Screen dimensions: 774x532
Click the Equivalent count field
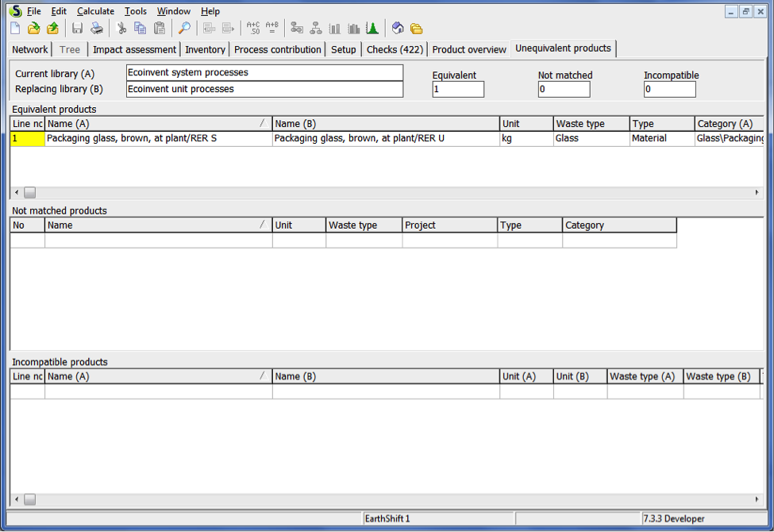click(x=458, y=89)
